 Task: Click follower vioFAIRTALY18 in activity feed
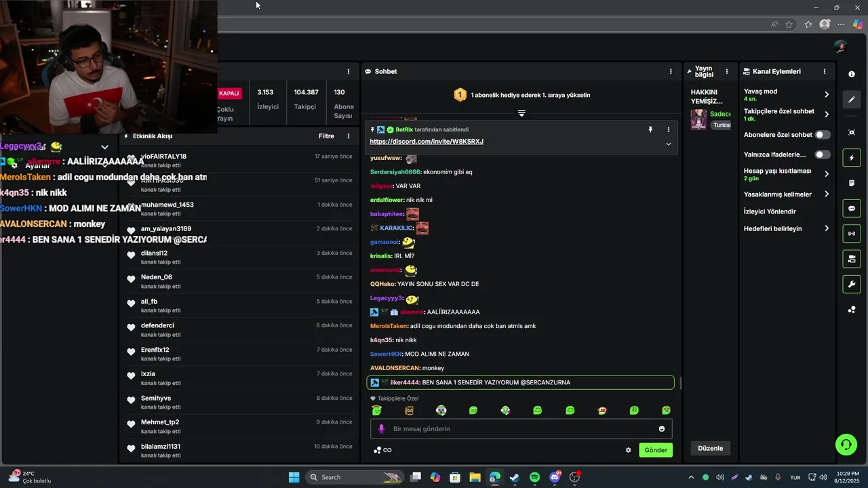[x=163, y=157]
